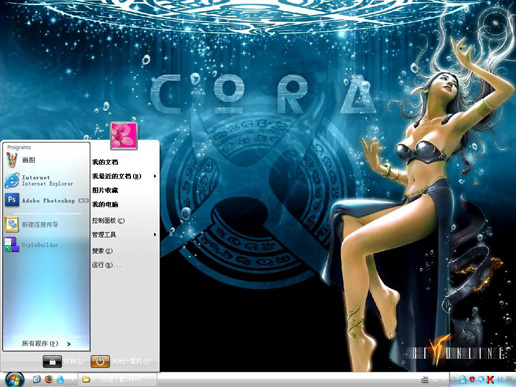The height and width of the screenshot is (387, 516).
Task: Show hidden tray icons arrow
Action: 454,379
